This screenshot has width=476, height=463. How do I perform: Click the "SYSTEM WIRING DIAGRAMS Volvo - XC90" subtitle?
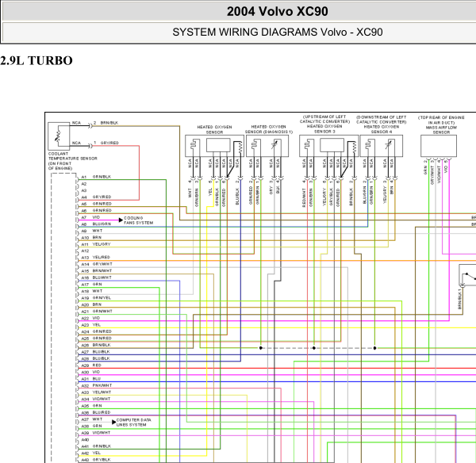(x=277, y=33)
